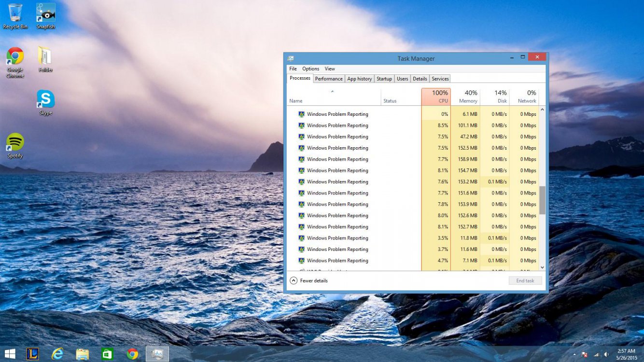The width and height of the screenshot is (644, 362).
Task: Click the 151.6 MB memory cell
Action: click(465, 193)
